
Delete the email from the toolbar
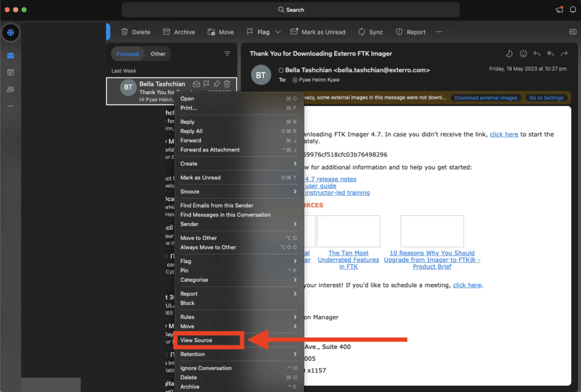coord(136,32)
